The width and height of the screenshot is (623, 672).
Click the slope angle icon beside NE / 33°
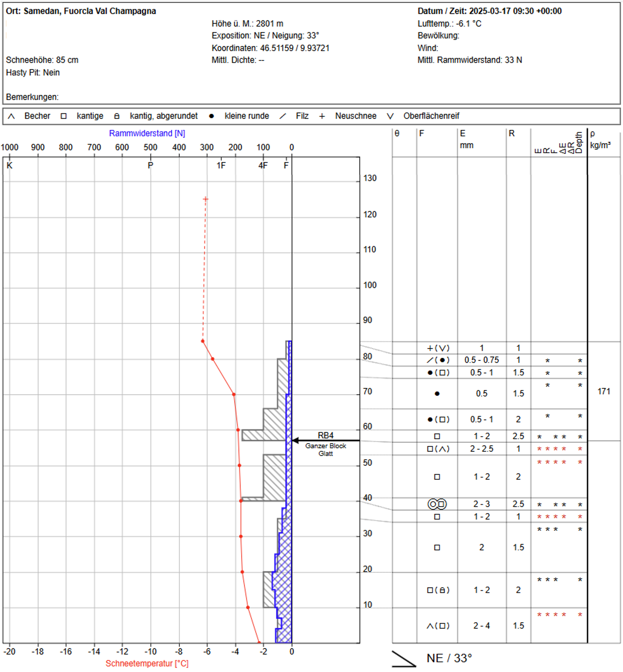tap(404, 659)
